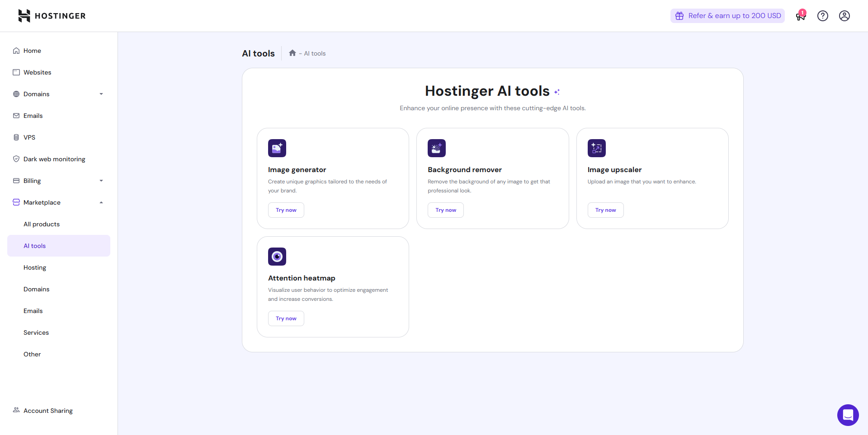Expand the Billing sidebar dropdown arrow
This screenshot has width=868, height=435.
[101, 181]
